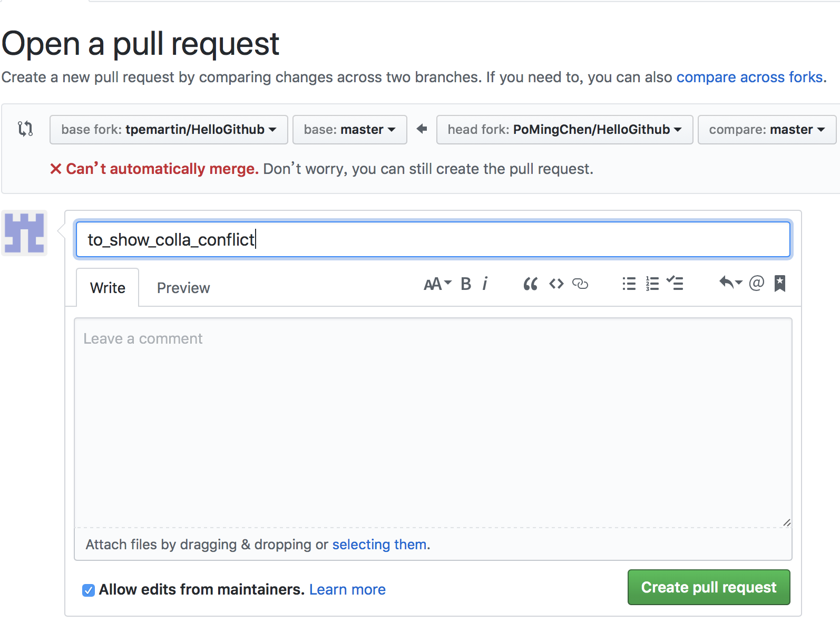The height and width of the screenshot is (622, 840).
Task: Switch to the Preview tab
Action: [183, 288]
